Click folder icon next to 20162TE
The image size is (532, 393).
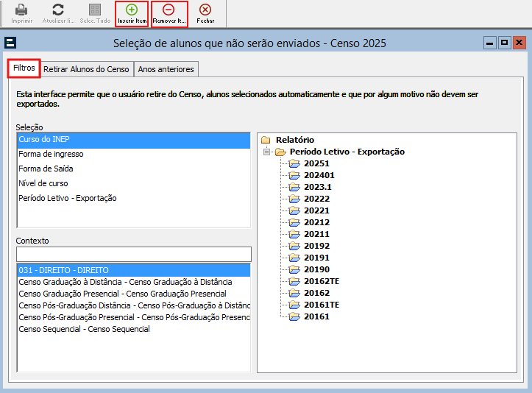(294, 281)
